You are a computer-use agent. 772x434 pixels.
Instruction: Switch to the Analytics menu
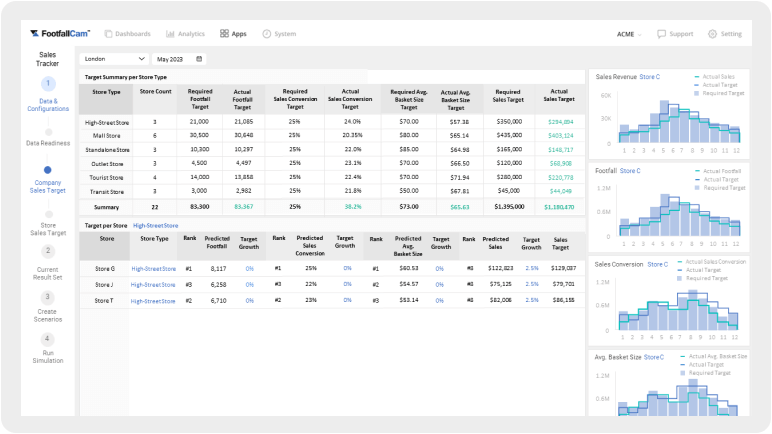(191, 34)
